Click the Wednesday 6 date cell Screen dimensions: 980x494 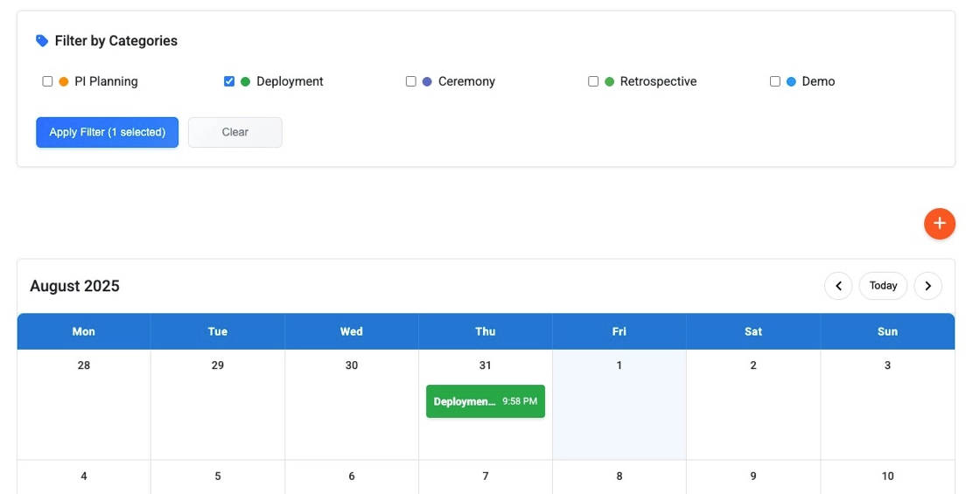coord(352,477)
